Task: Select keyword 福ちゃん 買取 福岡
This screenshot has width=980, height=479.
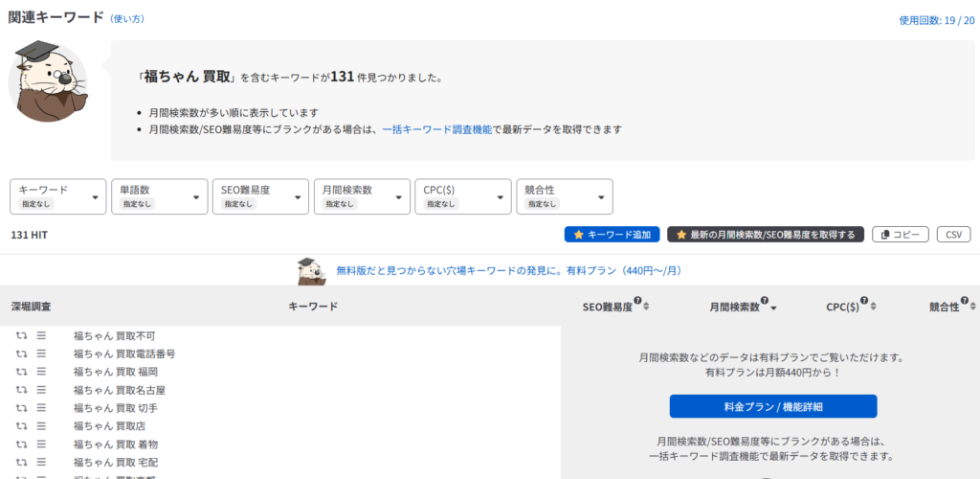Action: point(116,372)
